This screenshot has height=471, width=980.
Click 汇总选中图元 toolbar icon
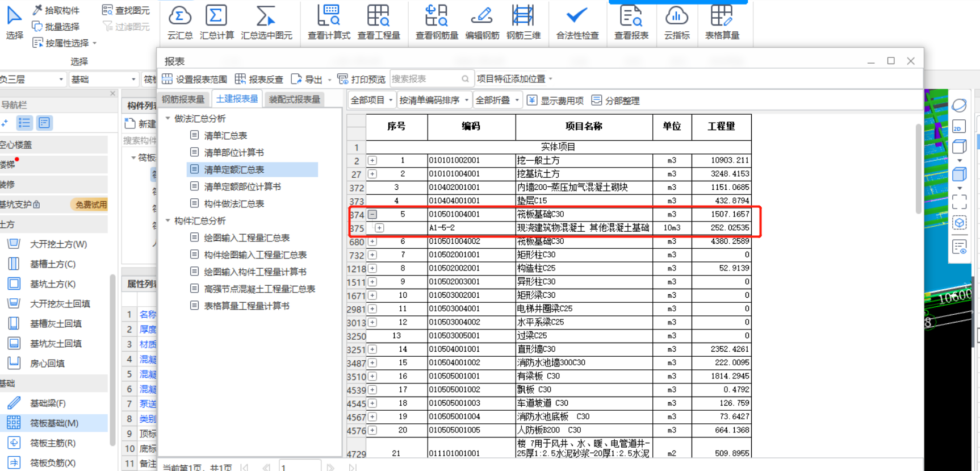pyautogui.click(x=266, y=23)
